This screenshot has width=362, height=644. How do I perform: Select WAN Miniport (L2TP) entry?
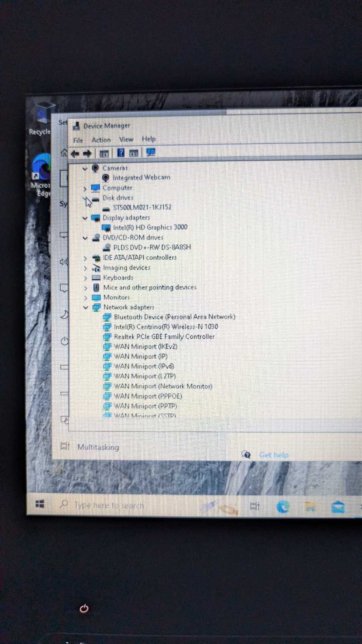144,376
